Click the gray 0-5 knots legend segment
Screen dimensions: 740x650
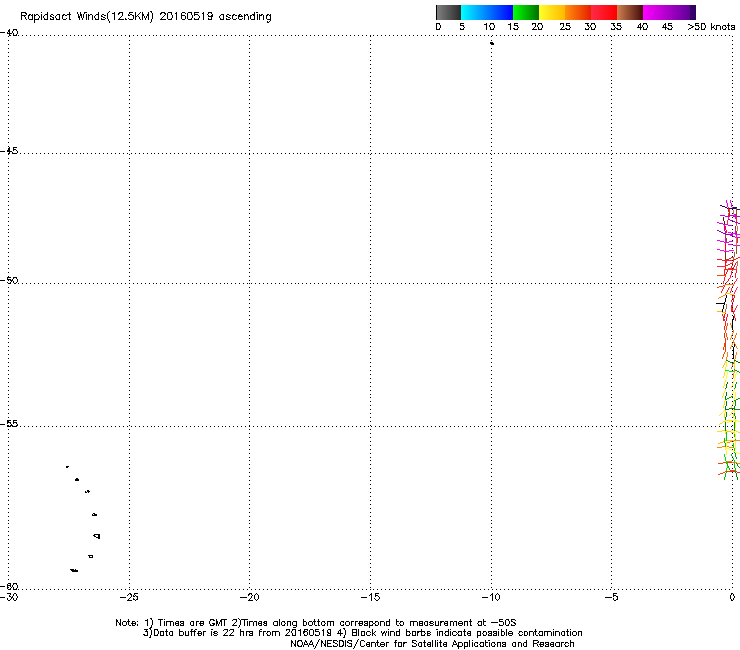[x=448, y=12]
